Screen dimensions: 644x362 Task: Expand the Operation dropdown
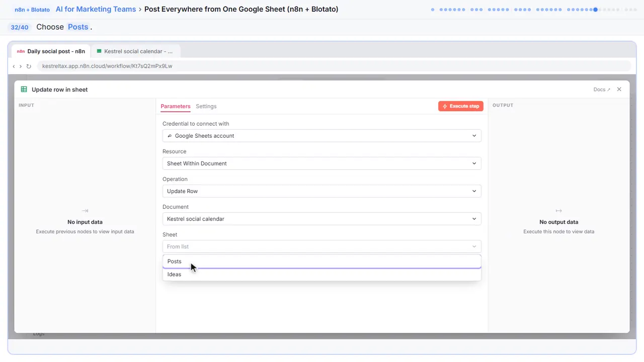click(321, 191)
